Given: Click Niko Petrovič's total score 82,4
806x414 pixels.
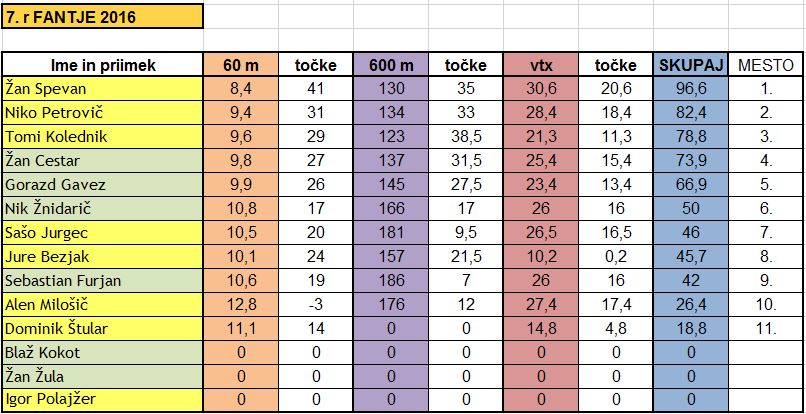Looking at the screenshot, I should click(691, 113).
